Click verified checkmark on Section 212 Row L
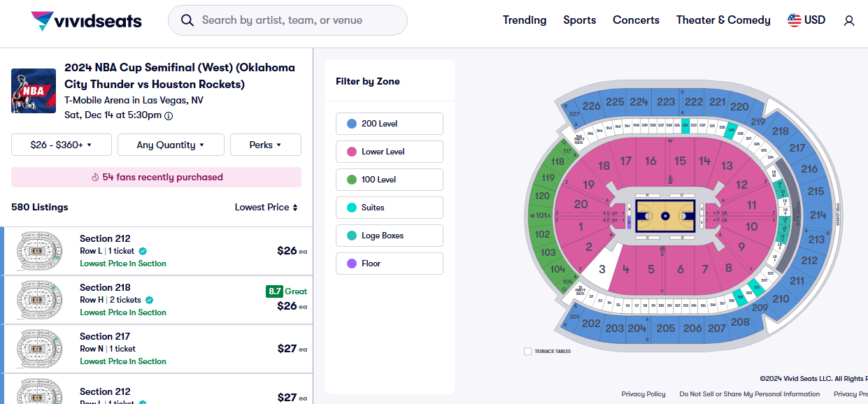Image resolution: width=868 pixels, height=404 pixels. (143, 251)
